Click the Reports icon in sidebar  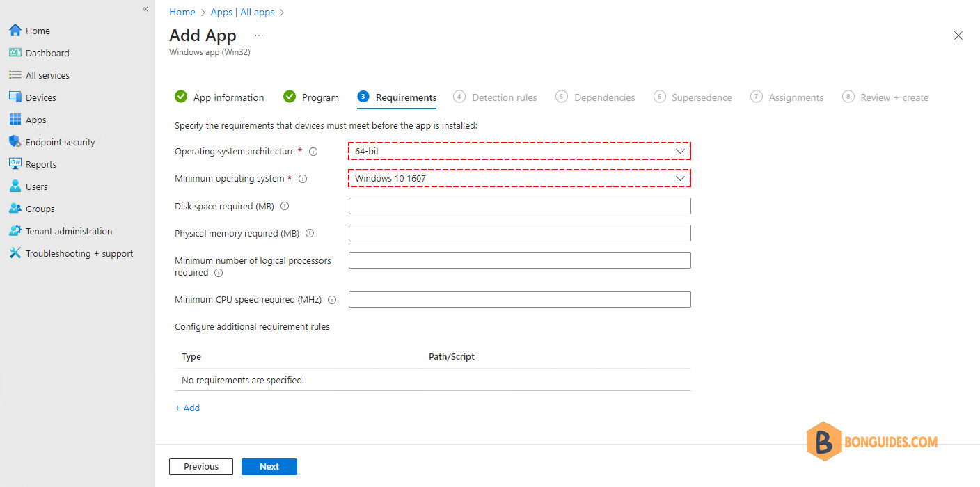point(15,164)
